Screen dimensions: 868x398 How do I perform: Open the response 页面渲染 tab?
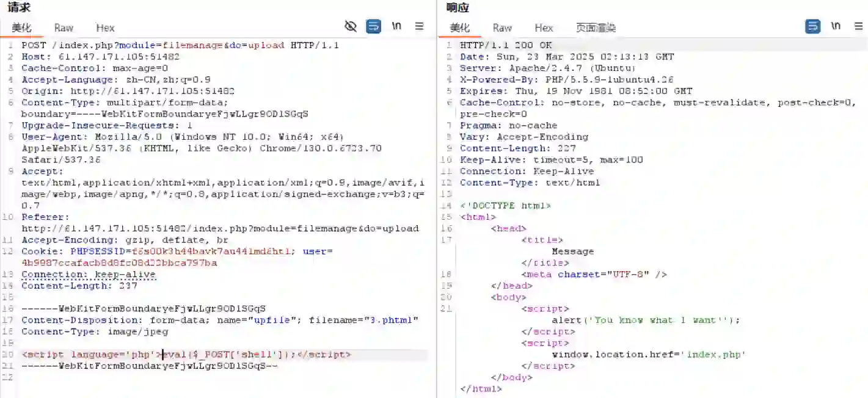pyautogui.click(x=596, y=27)
